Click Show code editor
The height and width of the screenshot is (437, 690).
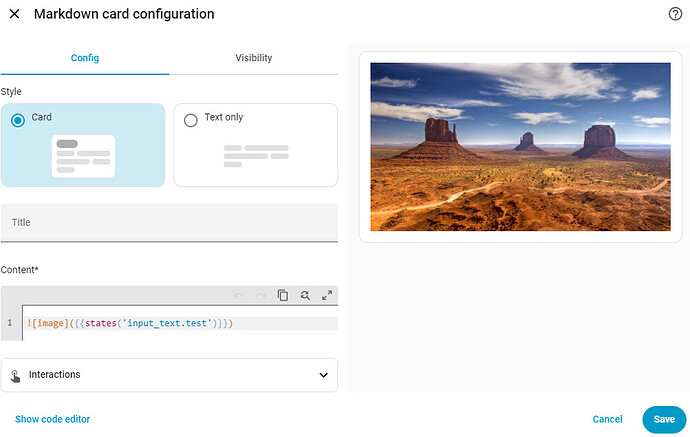(x=52, y=419)
